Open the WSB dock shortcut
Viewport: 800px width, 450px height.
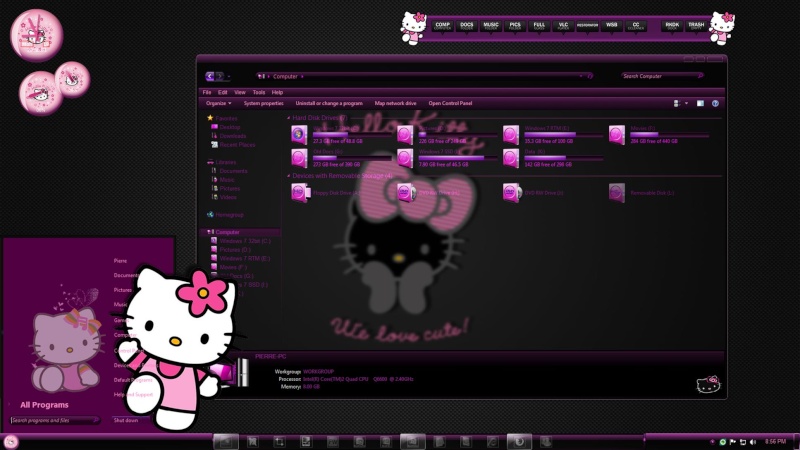pos(611,26)
